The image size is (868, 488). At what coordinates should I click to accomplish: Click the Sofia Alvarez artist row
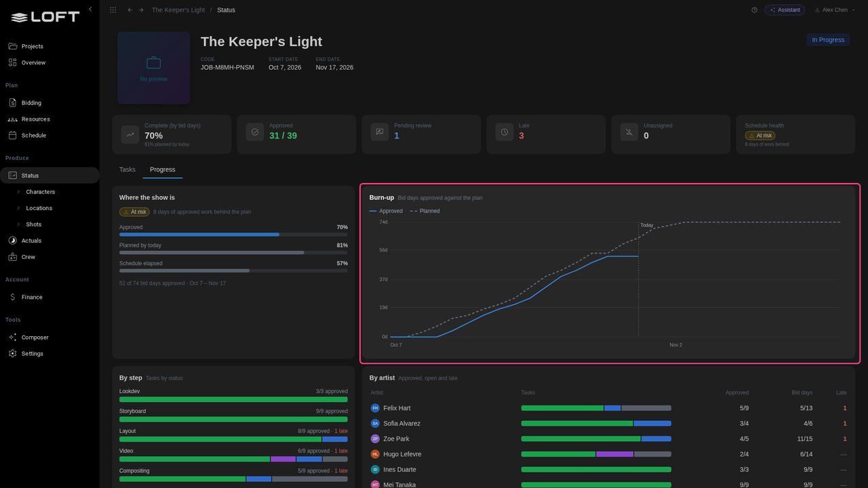[x=609, y=424]
